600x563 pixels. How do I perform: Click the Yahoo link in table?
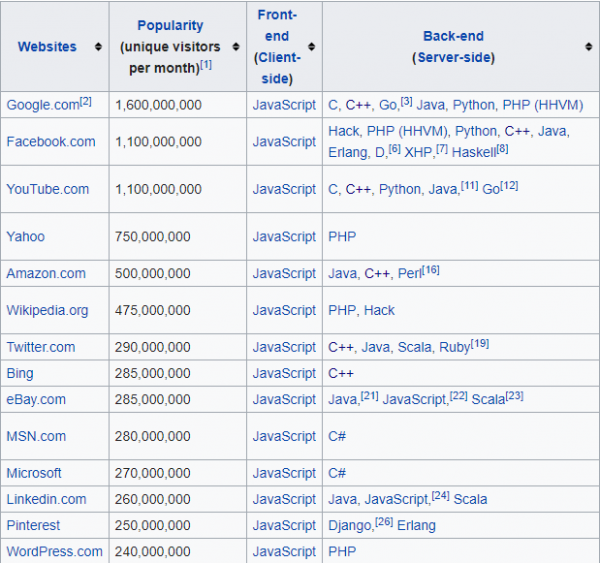tap(25, 237)
